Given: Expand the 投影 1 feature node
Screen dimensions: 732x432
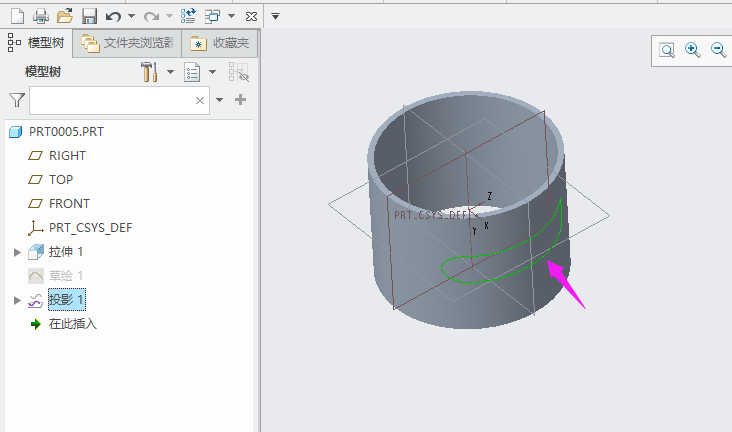Looking at the screenshot, I should point(17,300).
